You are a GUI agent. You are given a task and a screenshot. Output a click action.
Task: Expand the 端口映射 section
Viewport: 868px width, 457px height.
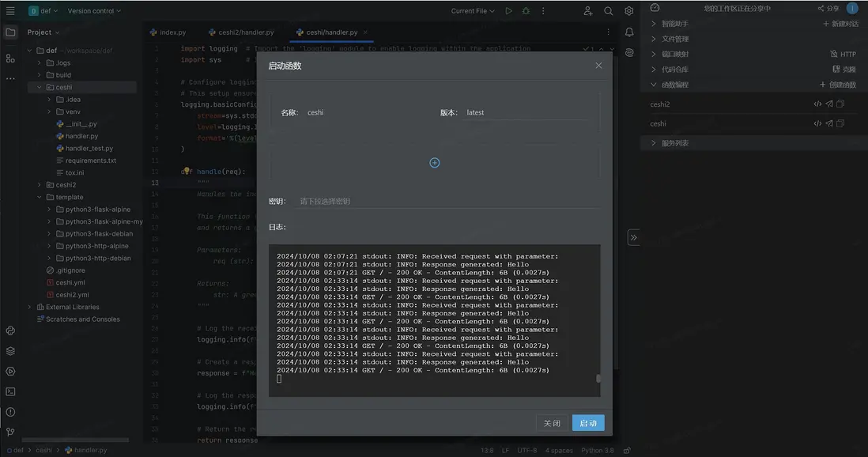click(654, 55)
